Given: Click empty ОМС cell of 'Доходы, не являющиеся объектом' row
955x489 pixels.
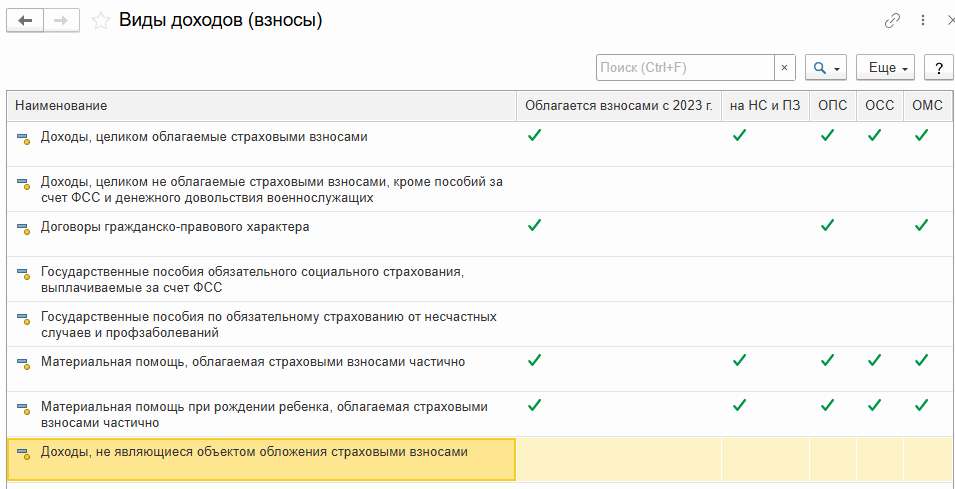Looking at the screenshot, I should [928, 459].
